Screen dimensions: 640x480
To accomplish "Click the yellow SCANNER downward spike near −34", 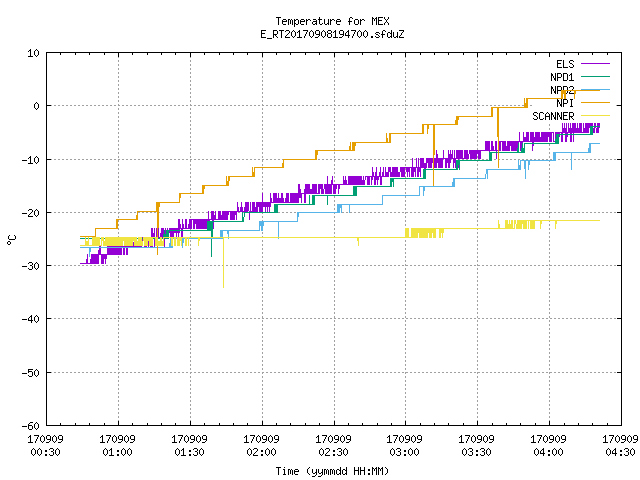I will (x=223, y=263).
